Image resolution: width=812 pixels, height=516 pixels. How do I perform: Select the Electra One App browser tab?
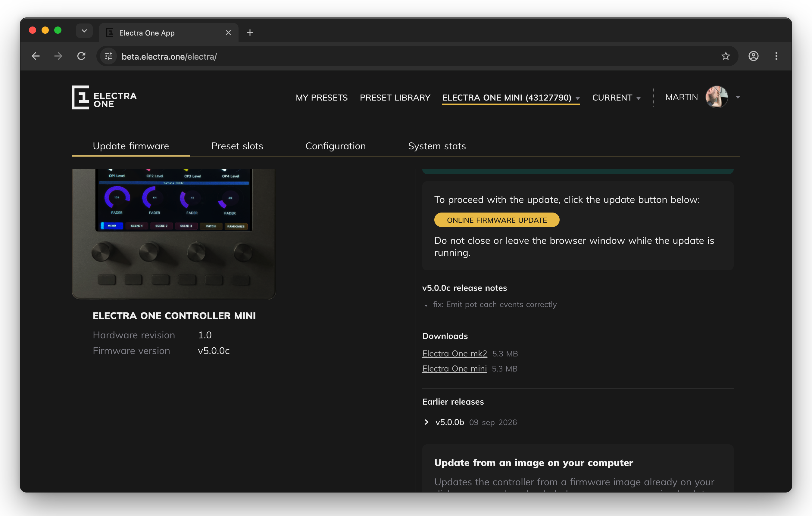[169, 33]
